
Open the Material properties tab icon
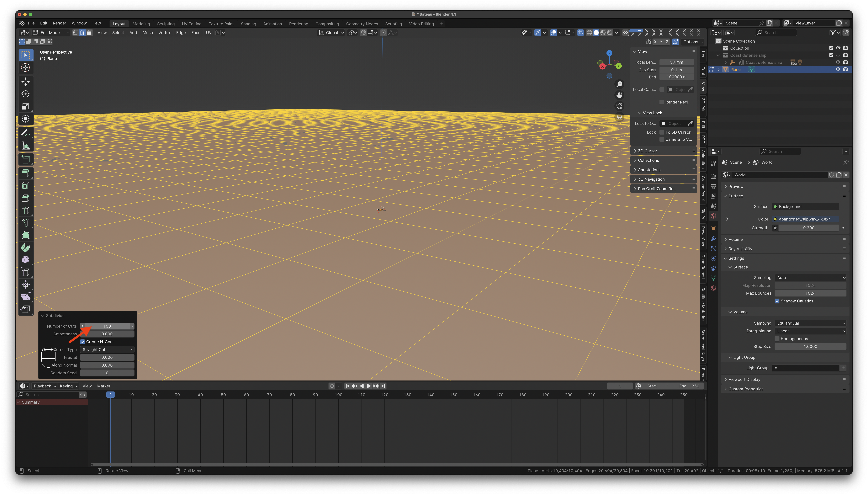713,288
